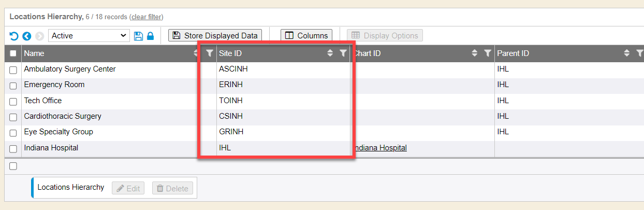Open the Active filter dropdown
Viewport: 644px width, 210px height.
click(x=89, y=36)
